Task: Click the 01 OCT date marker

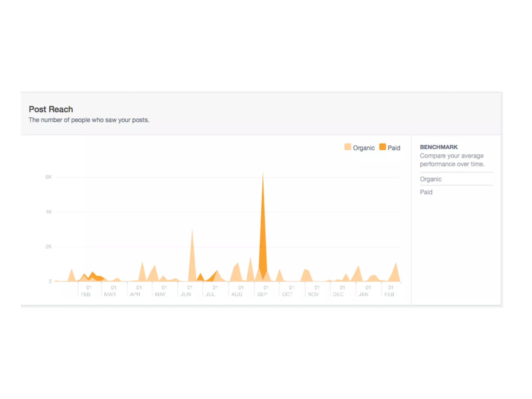Action: [x=288, y=291]
